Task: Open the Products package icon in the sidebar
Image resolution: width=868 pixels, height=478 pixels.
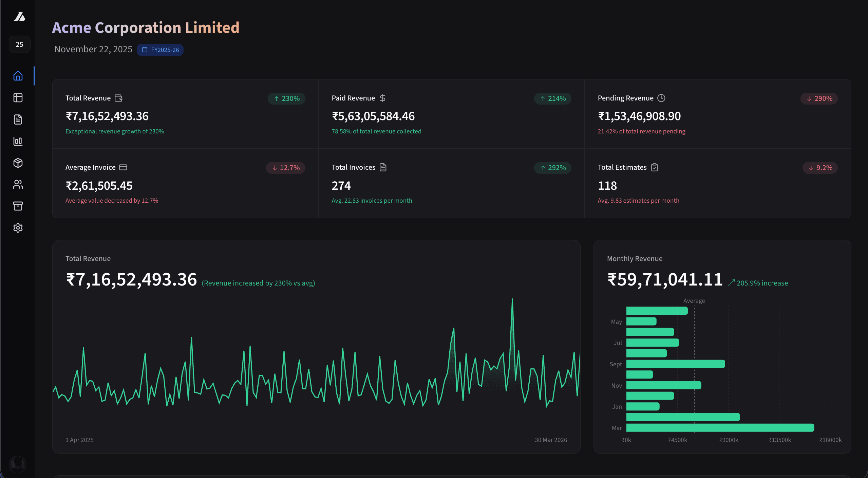Action: pos(18,163)
